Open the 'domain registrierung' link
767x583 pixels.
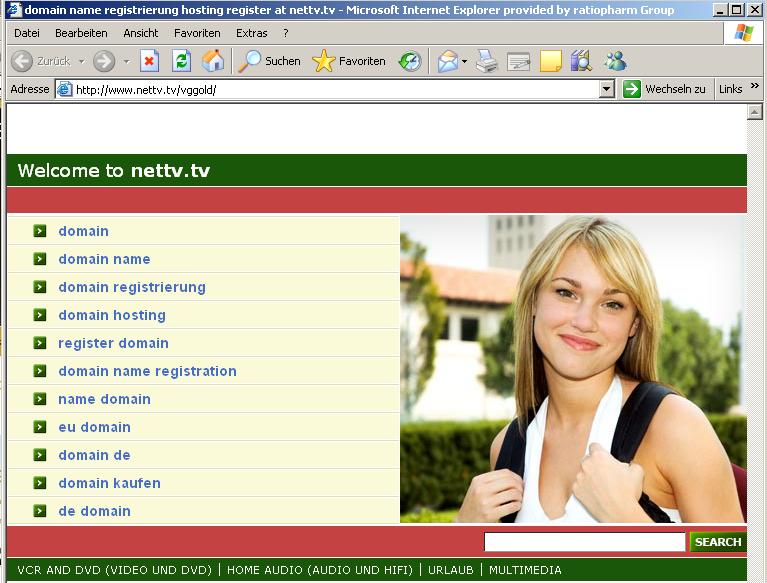pyautogui.click(x=132, y=287)
